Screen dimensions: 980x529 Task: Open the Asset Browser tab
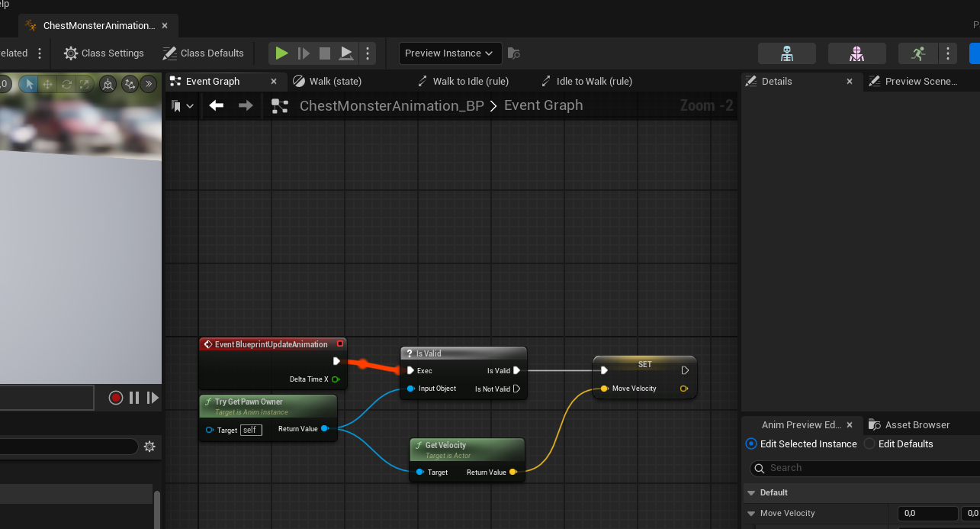click(917, 425)
